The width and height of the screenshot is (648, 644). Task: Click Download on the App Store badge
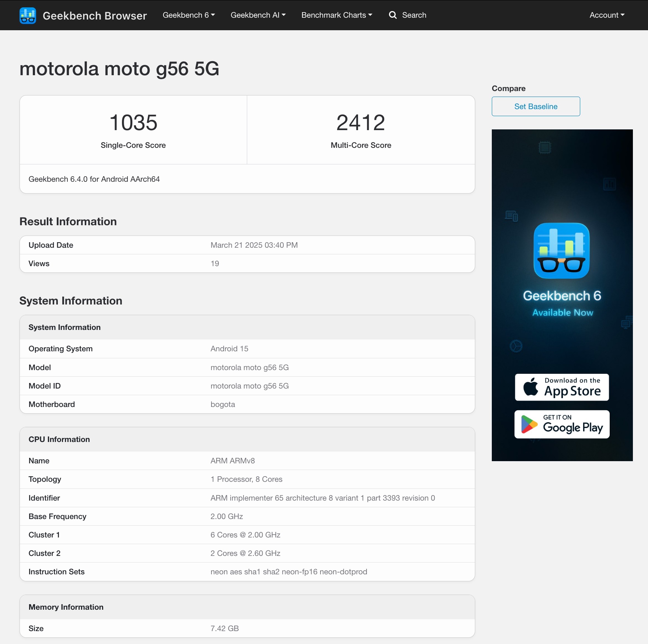click(562, 387)
